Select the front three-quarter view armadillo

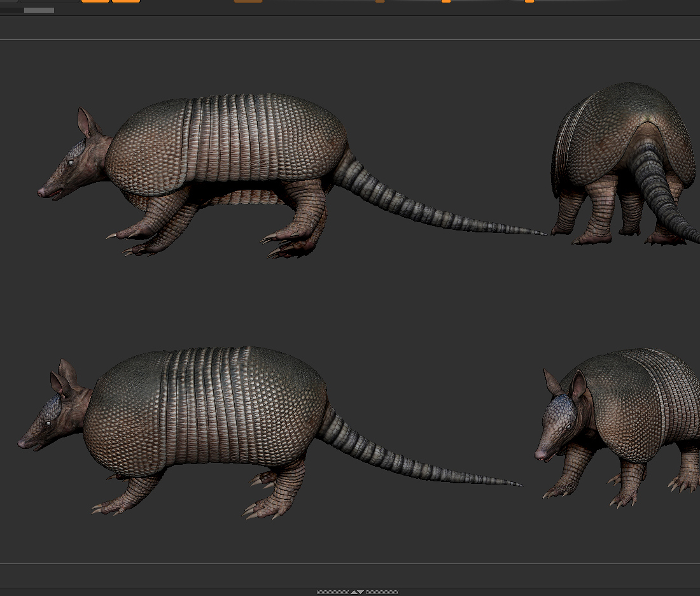(617, 429)
